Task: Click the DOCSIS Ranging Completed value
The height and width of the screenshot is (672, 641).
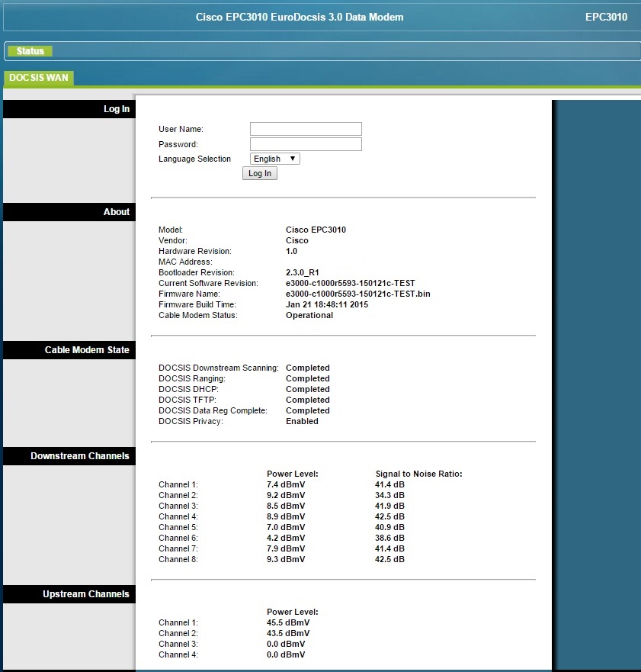Action: [308, 378]
